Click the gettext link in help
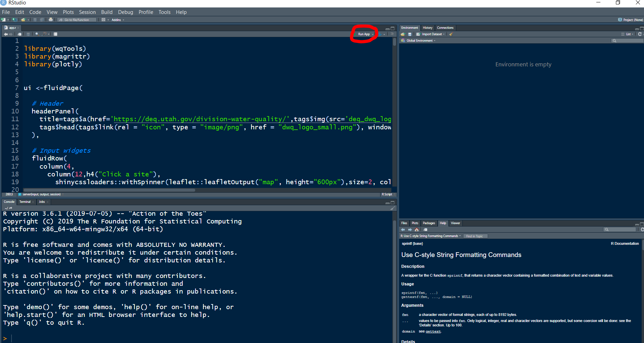The width and height of the screenshot is (644, 343). 433,331
